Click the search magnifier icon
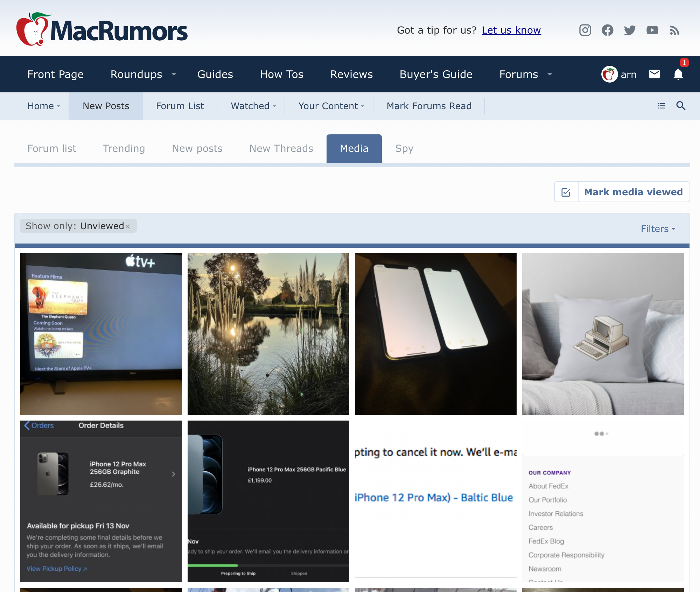The image size is (700, 592). coord(680,106)
